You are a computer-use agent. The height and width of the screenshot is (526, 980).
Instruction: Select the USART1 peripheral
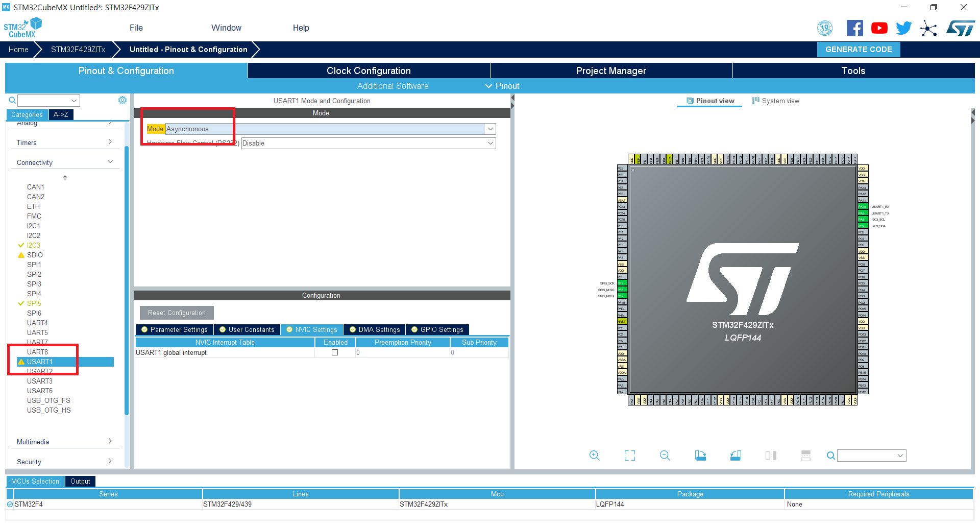pyautogui.click(x=65, y=362)
